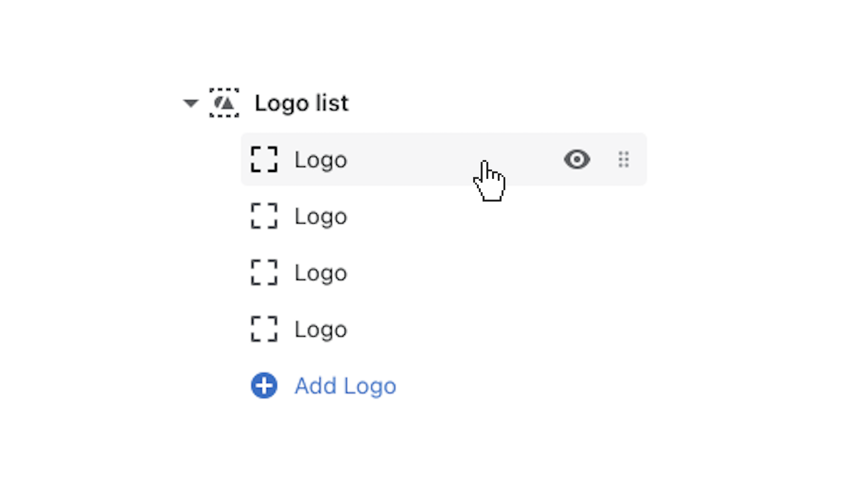Select the third Logo block label
The width and height of the screenshot is (868, 480).
320,273
